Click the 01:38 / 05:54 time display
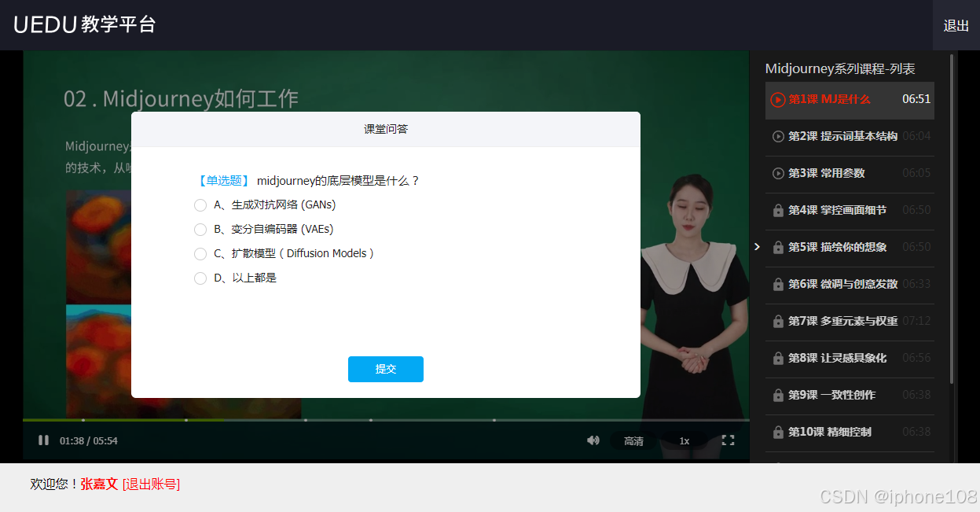 (89, 441)
